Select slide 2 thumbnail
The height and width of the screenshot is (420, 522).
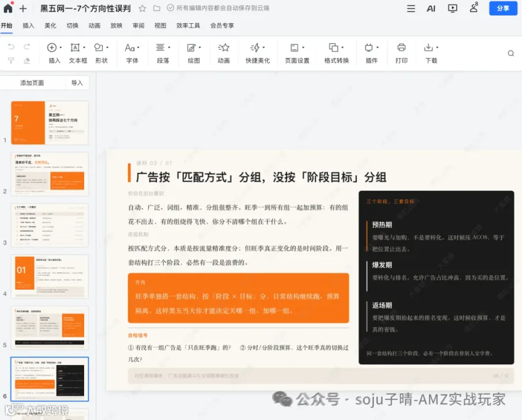pos(50,174)
